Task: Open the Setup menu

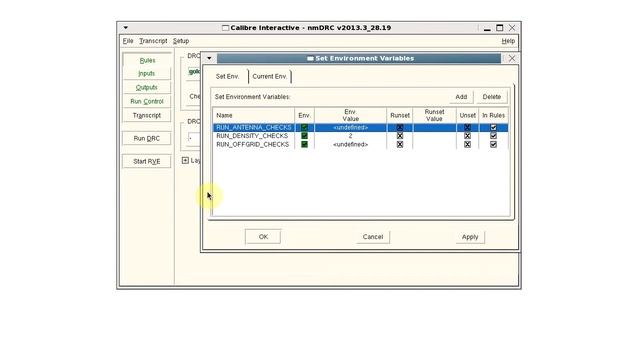Action: pos(181,41)
